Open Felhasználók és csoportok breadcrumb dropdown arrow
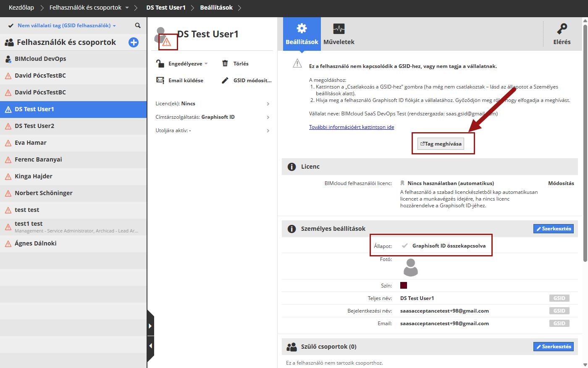 pos(127,8)
